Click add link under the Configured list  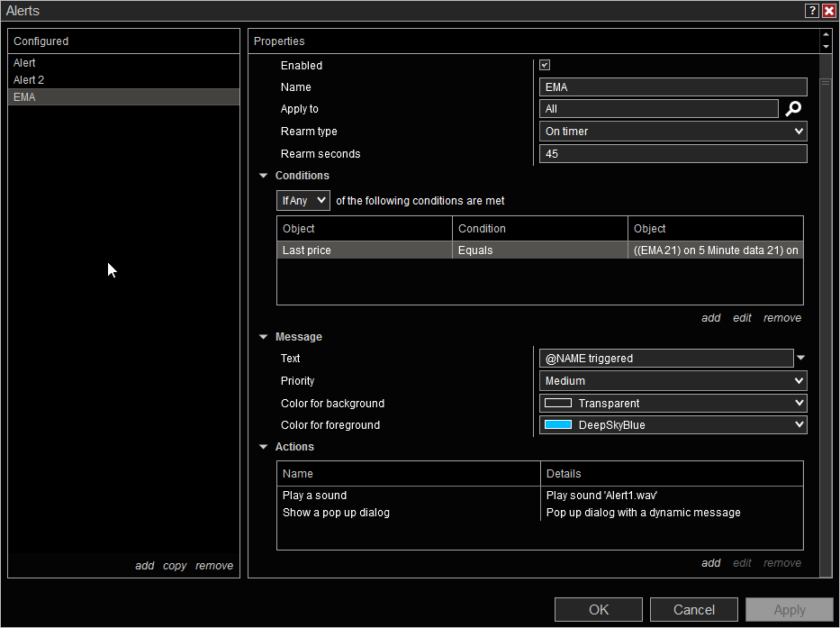(144, 566)
